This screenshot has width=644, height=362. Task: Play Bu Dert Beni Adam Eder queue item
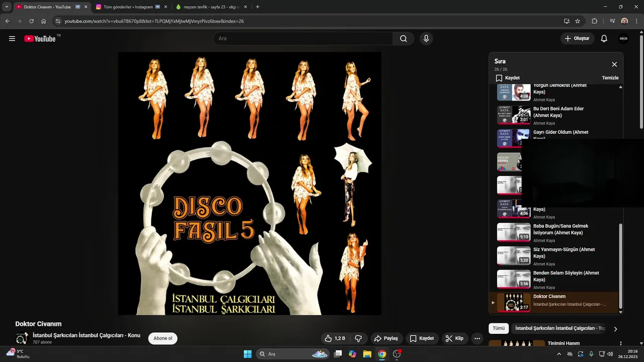coord(553,115)
